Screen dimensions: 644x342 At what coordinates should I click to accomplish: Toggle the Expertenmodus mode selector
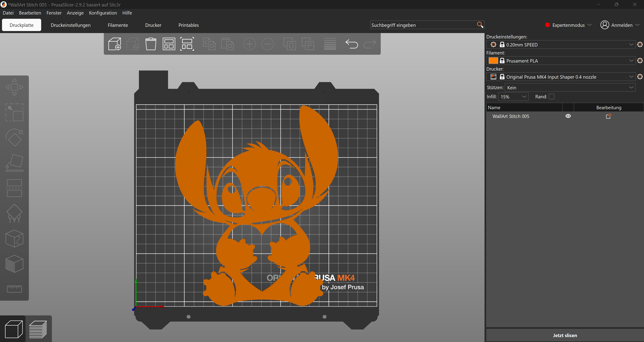pyautogui.click(x=568, y=25)
